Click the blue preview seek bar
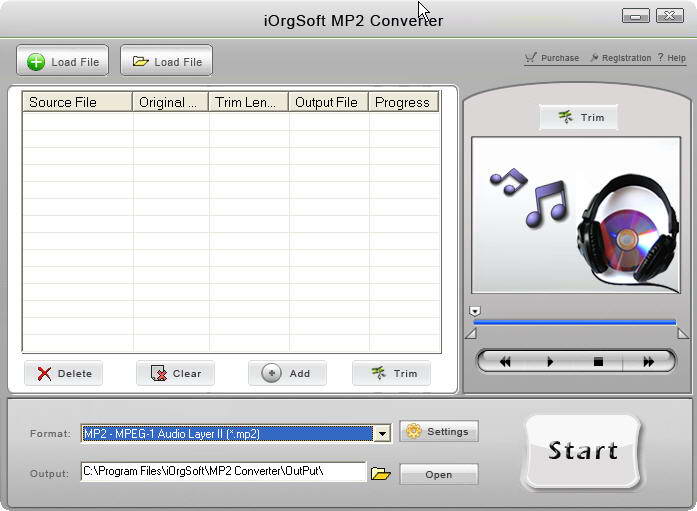This screenshot has width=697, height=511. pyautogui.click(x=575, y=323)
